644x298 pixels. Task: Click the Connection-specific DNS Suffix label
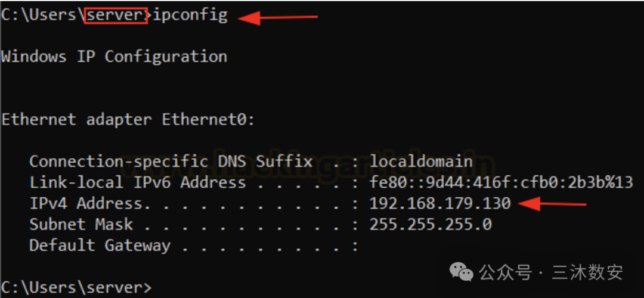[x=171, y=162]
